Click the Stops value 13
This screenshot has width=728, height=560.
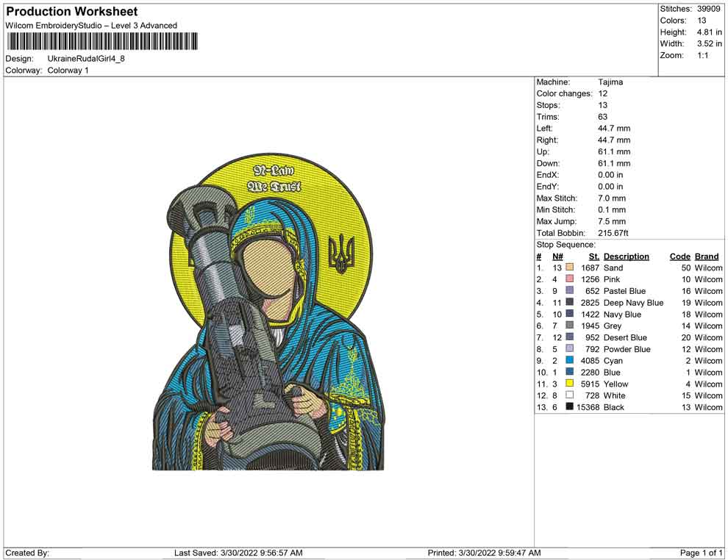(603, 105)
